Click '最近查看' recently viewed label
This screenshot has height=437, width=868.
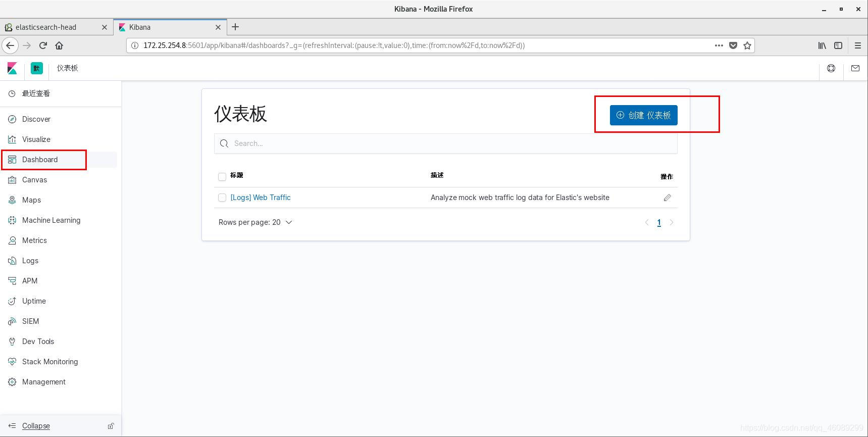36,93
